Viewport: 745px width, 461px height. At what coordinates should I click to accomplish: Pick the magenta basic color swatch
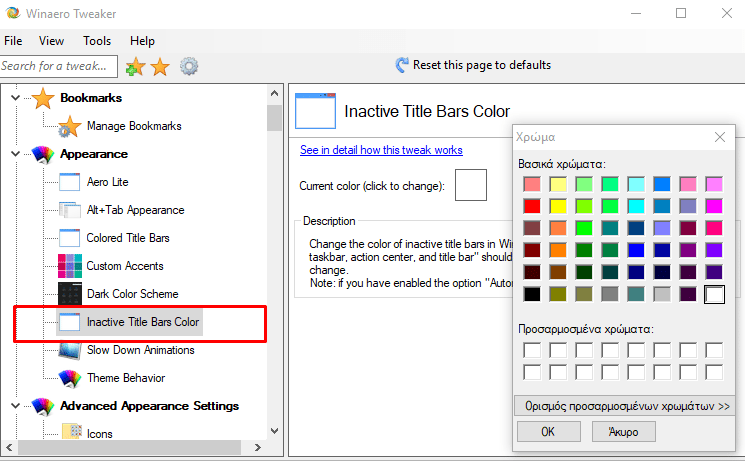[714, 206]
